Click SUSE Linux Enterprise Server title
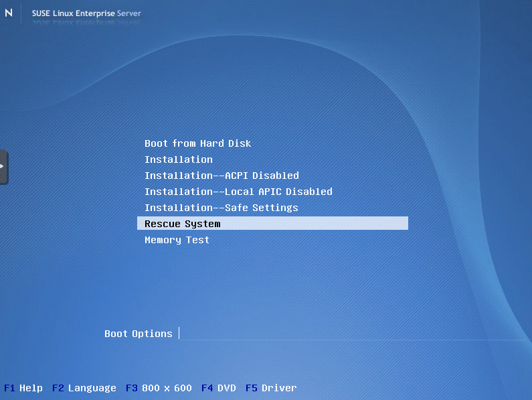532x400 pixels. [86, 13]
